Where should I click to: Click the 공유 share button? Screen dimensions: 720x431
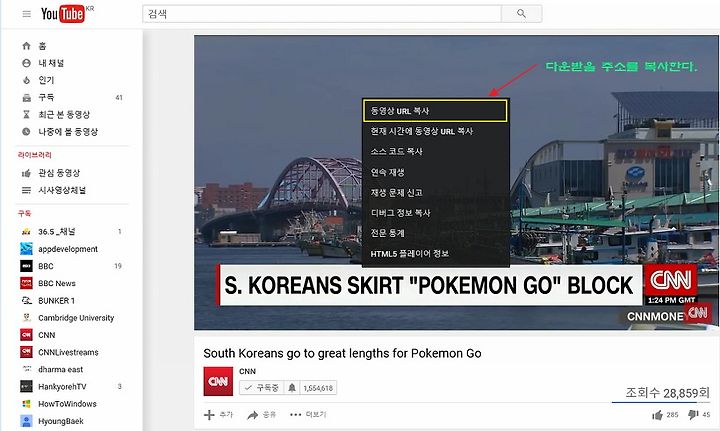[x=262, y=415]
